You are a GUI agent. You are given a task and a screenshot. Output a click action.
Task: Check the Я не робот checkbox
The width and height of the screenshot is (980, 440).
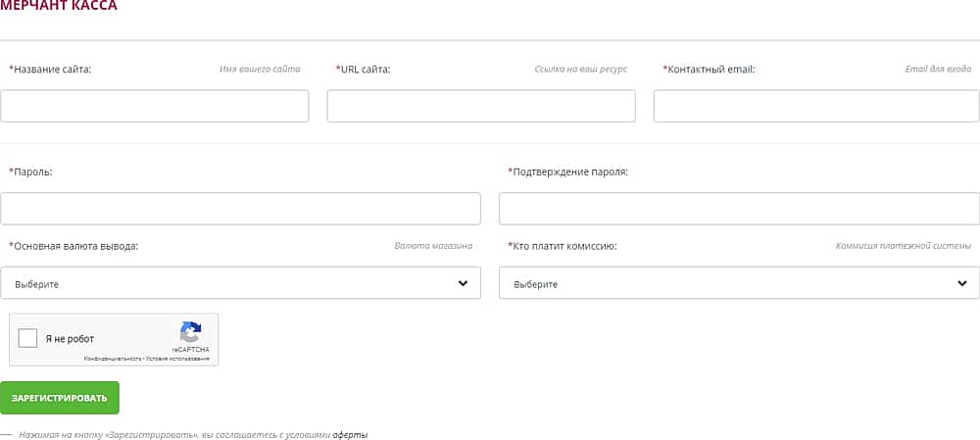point(27,338)
